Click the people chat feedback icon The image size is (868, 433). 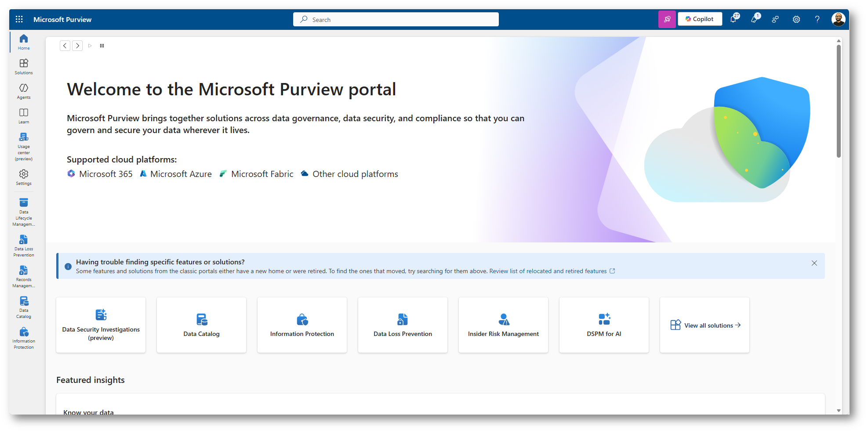click(x=775, y=19)
